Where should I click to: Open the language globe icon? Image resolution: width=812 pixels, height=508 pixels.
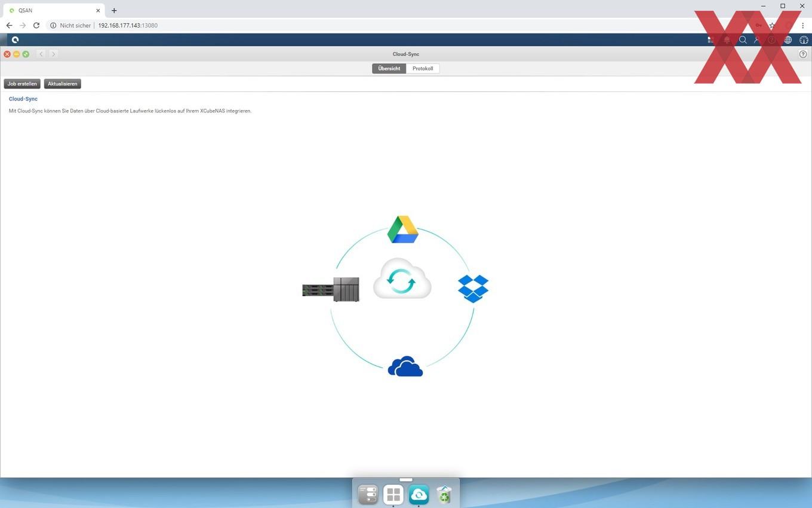(788, 40)
